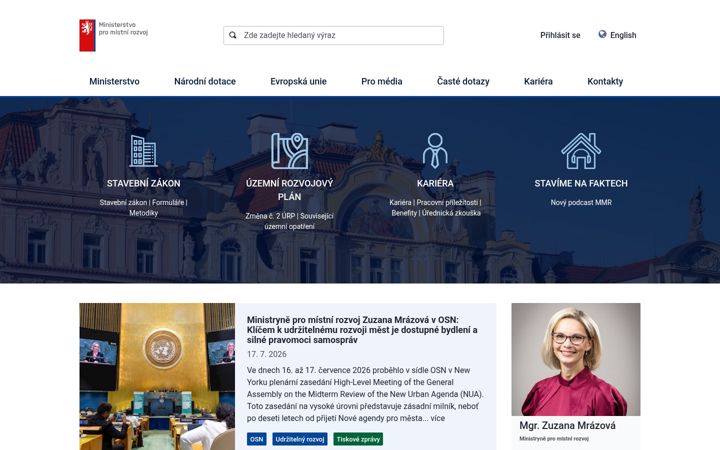
Task: Open the Stavíme na faktech house icon
Action: pyautogui.click(x=581, y=151)
